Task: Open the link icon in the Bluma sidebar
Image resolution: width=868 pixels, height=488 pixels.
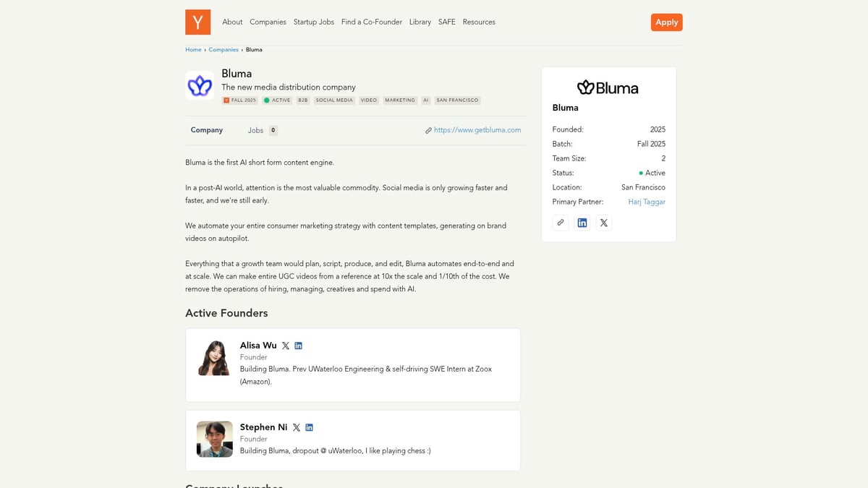Action: [x=561, y=222]
